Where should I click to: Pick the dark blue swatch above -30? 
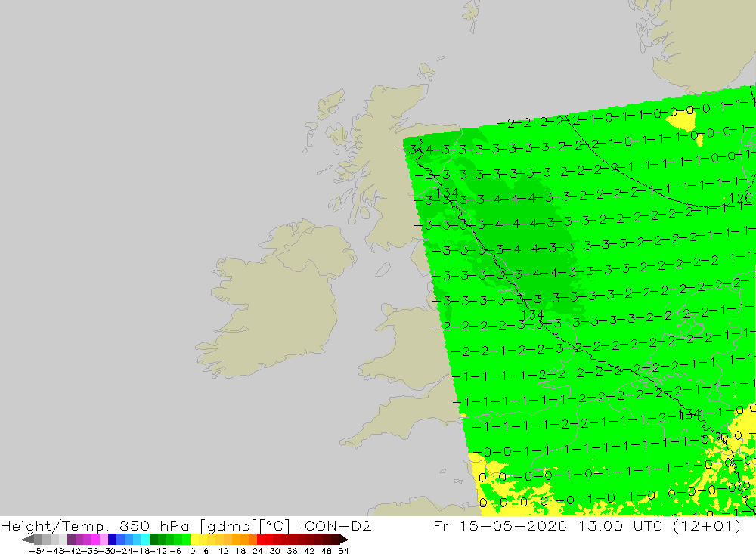(113, 539)
